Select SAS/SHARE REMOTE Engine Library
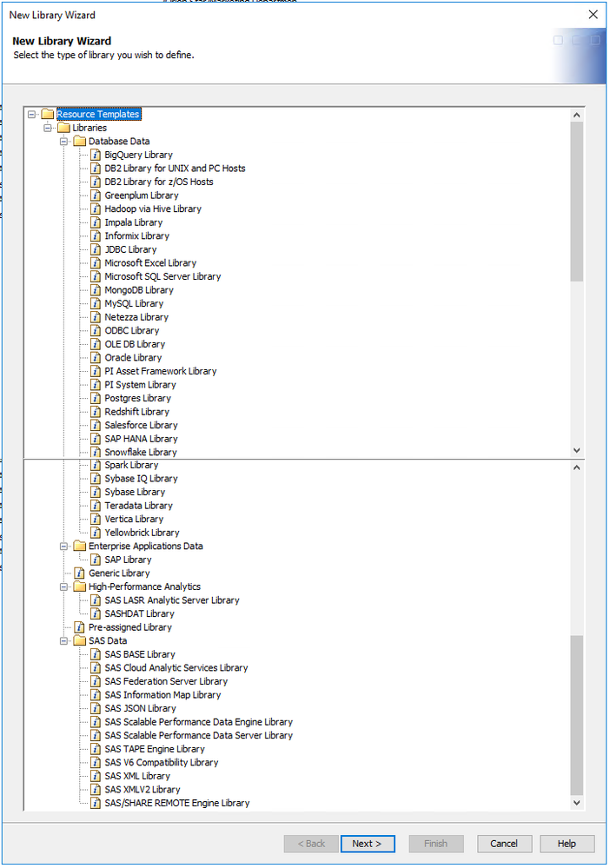The image size is (610, 868). tap(177, 803)
